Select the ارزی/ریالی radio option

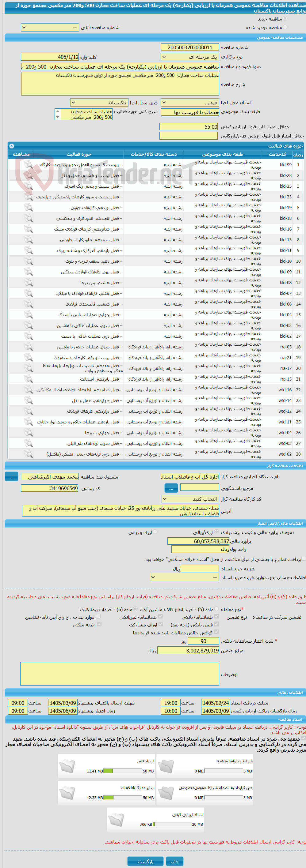[216, 532]
